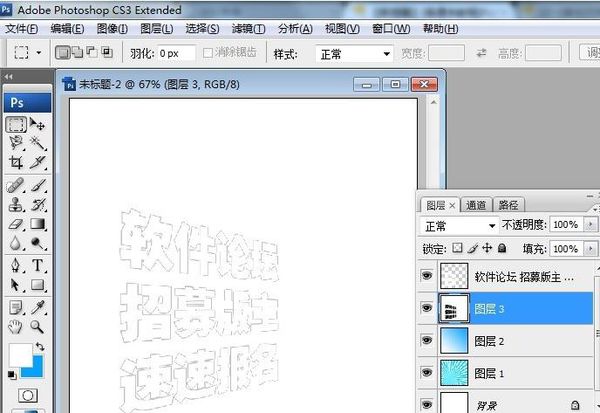The height and width of the screenshot is (413, 600).
Task: Select the Horizontal Type tool
Action: pyautogui.click(x=38, y=265)
